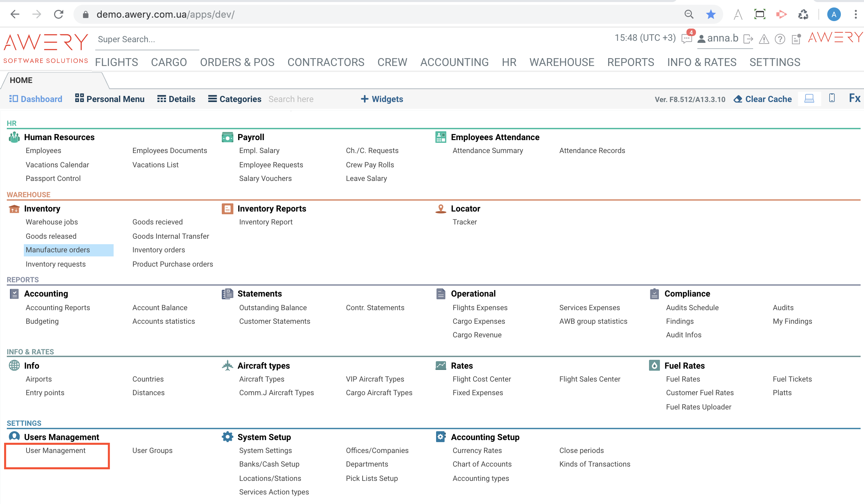
Task: Open Attendance Summary link
Action: click(487, 151)
